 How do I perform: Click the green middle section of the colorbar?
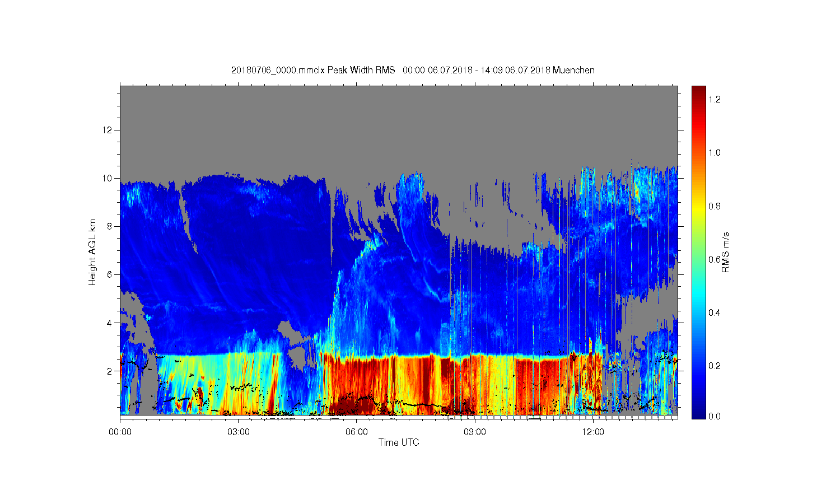698,252
